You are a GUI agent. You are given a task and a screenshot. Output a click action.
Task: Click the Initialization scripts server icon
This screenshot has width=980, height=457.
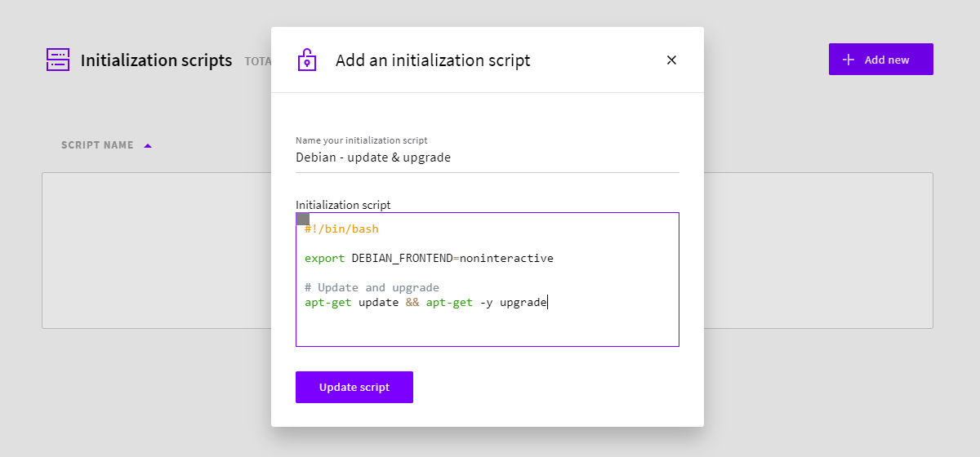[58, 60]
